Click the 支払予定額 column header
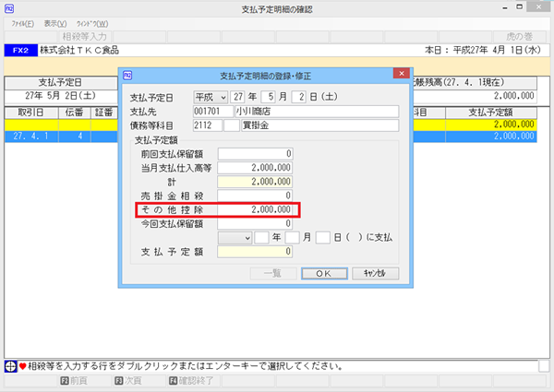 point(491,113)
